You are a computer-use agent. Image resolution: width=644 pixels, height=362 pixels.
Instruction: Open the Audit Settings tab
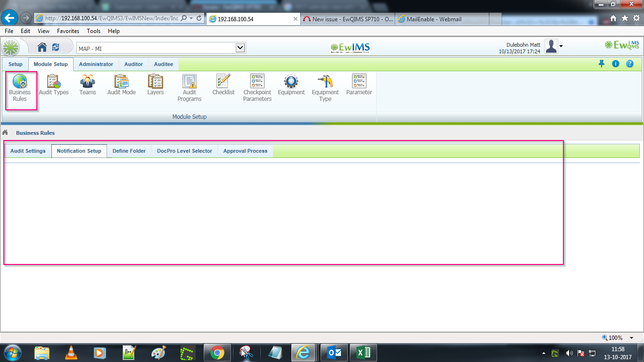pyautogui.click(x=28, y=151)
